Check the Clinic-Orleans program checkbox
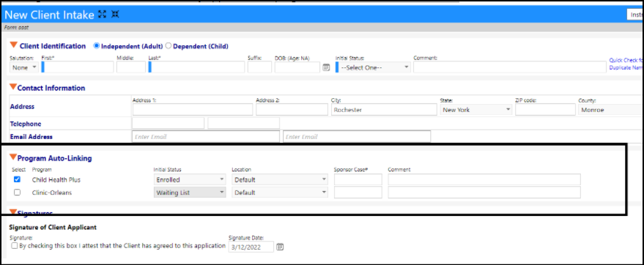 (18, 192)
